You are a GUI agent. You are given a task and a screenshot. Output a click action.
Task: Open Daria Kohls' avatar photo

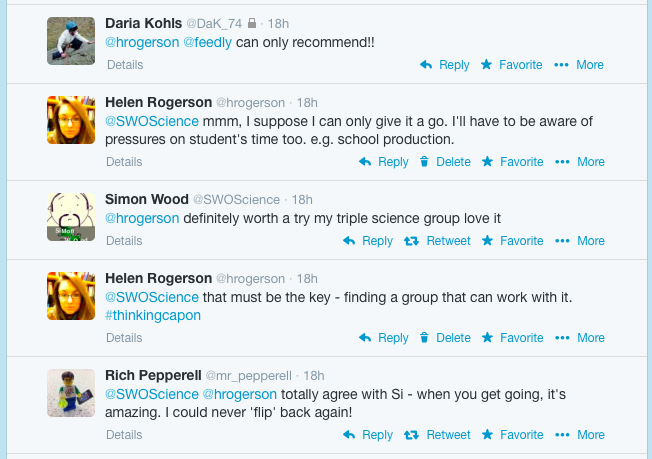click(71, 41)
